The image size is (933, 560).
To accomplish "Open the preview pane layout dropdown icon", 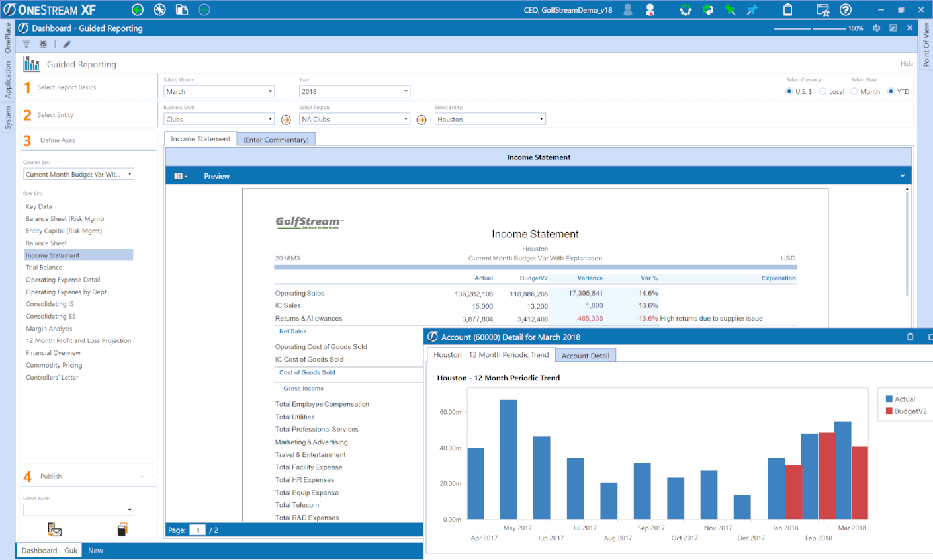I will tap(181, 176).
